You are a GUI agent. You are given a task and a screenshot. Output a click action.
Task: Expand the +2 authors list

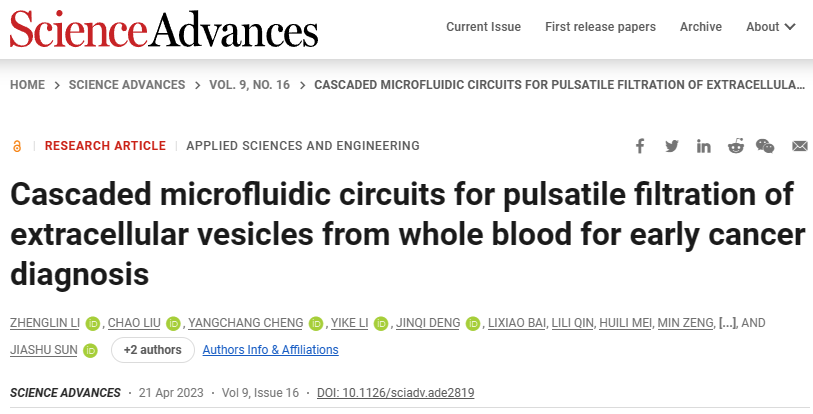[x=152, y=350]
